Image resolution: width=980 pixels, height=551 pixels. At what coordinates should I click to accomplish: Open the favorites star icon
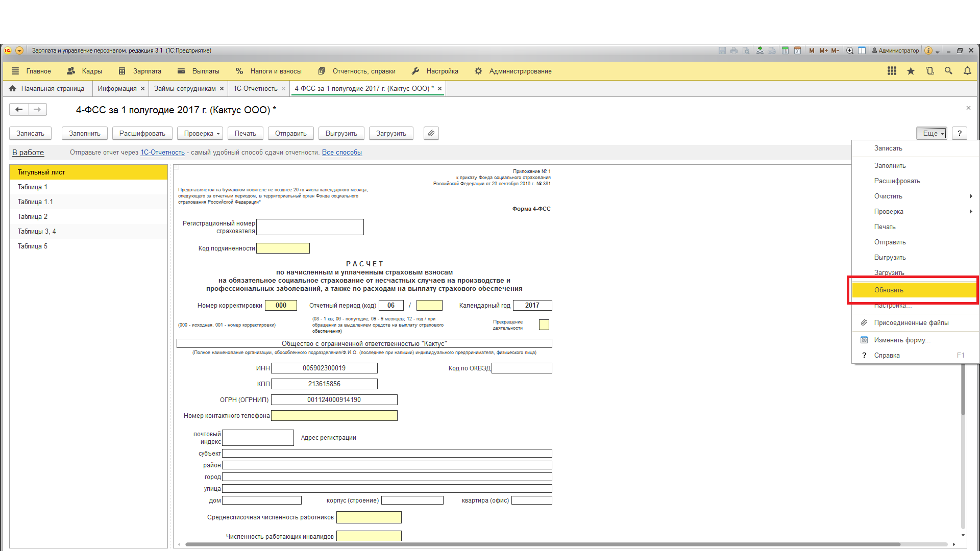[x=911, y=71]
